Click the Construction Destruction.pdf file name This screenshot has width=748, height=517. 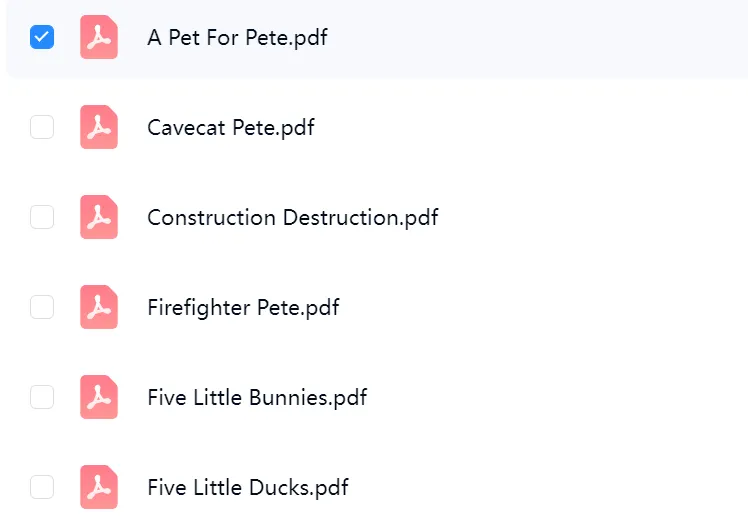tap(292, 218)
